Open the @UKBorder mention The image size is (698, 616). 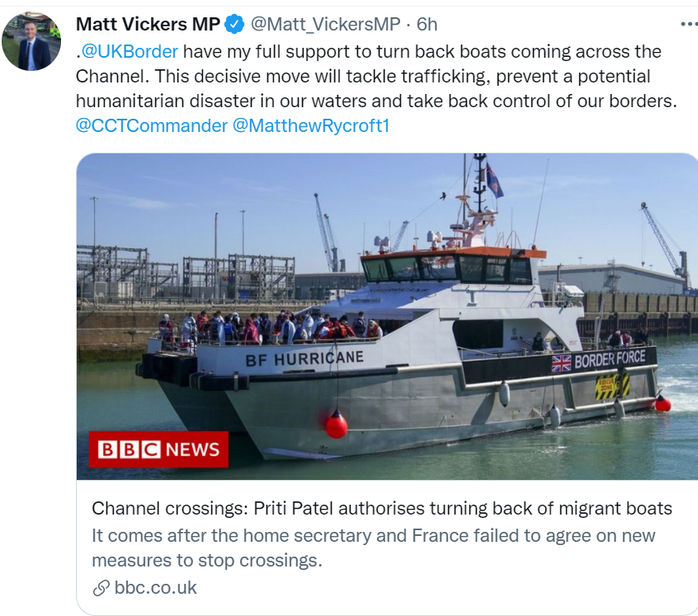point(130,52)
